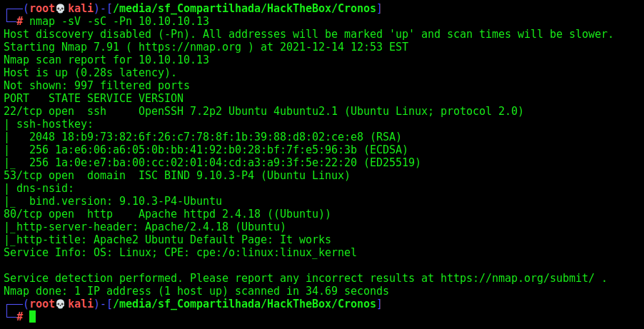Click the green terminal cursor block
The height and width of the screenshot is (329, 644).
click(x=32, y=316)
